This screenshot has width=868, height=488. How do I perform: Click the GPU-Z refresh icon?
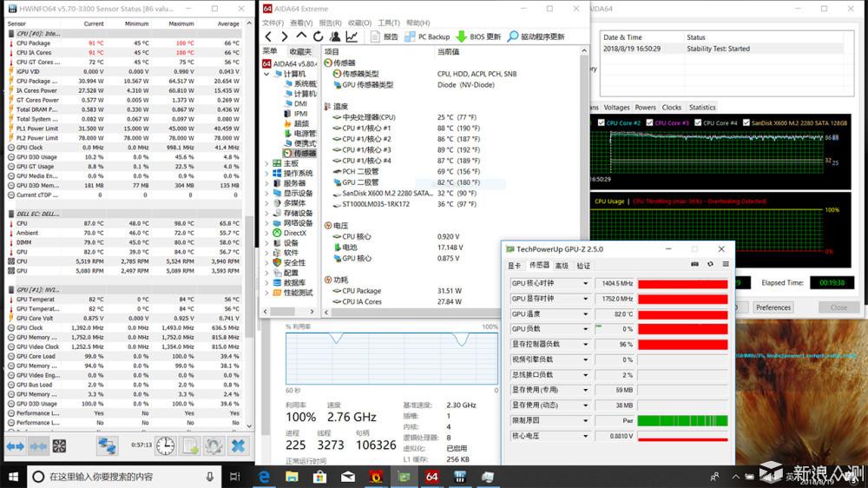pos(710,265)
